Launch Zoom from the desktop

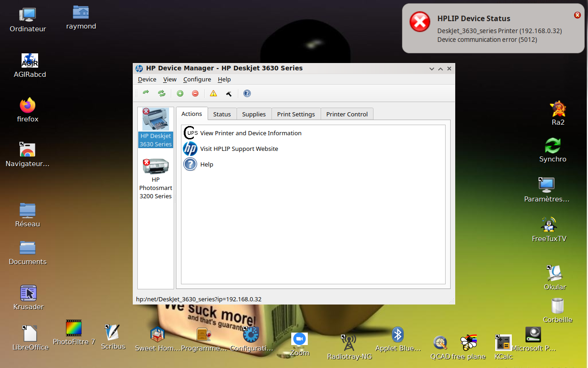pyautogui.click(x=300, y=344)
